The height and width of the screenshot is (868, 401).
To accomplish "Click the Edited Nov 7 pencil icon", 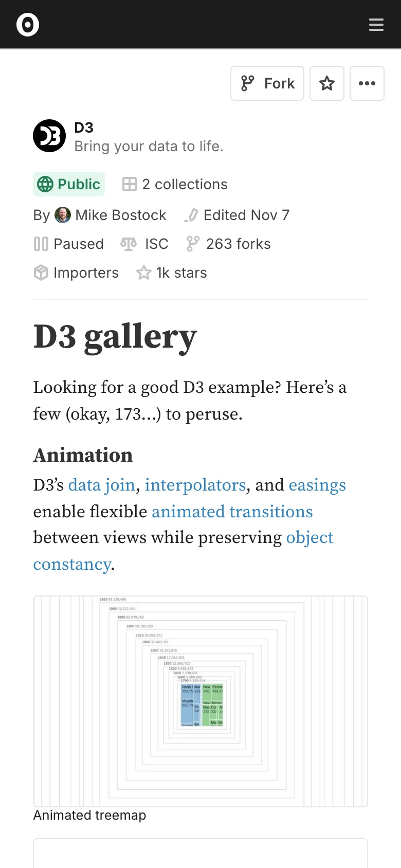I will (191, 215).
